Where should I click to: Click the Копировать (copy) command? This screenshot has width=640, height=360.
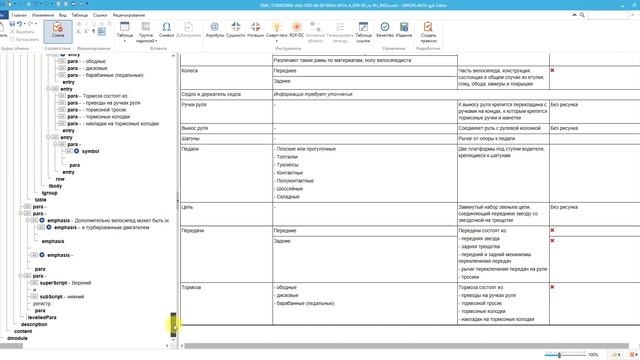[x=24, y=39]
